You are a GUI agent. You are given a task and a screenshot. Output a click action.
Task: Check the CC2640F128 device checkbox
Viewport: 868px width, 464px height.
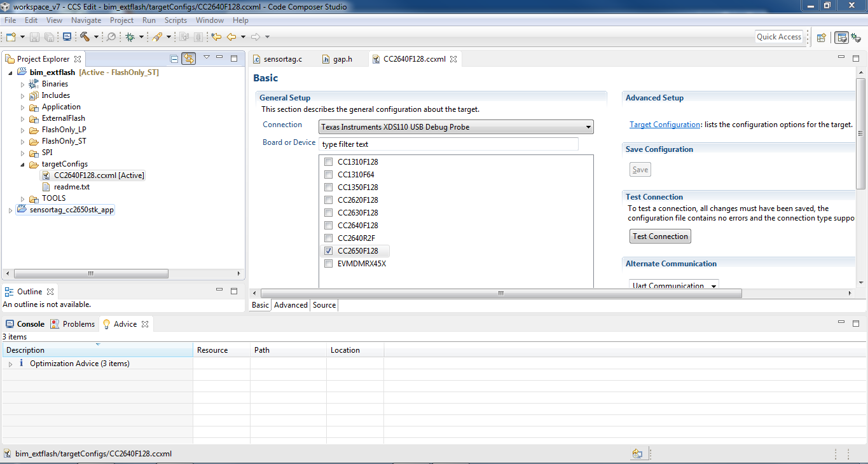pyautogui.click(x=328, y=226)
